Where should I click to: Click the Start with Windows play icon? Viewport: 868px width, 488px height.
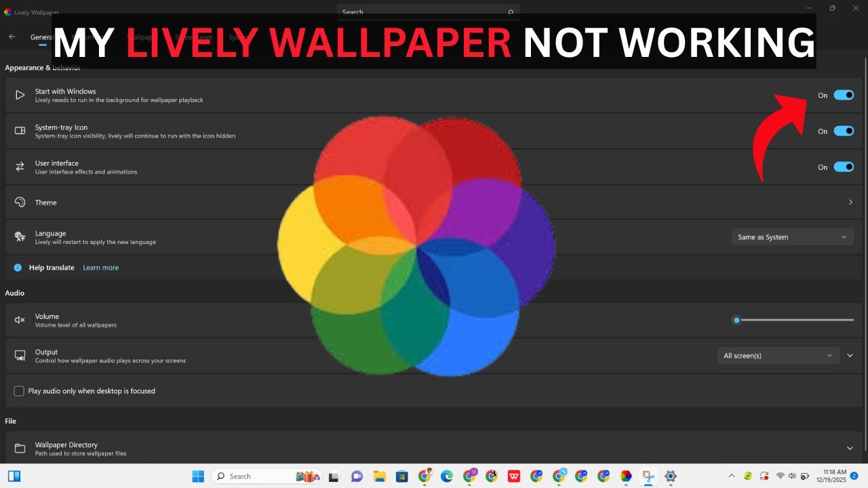pyautogui.click(x=20, y=95)
